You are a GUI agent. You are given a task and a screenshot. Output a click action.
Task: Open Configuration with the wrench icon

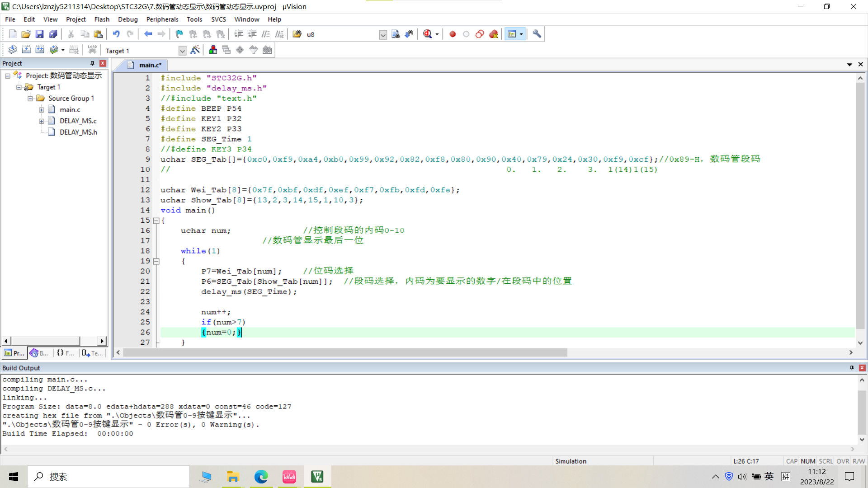coord(537,34)
